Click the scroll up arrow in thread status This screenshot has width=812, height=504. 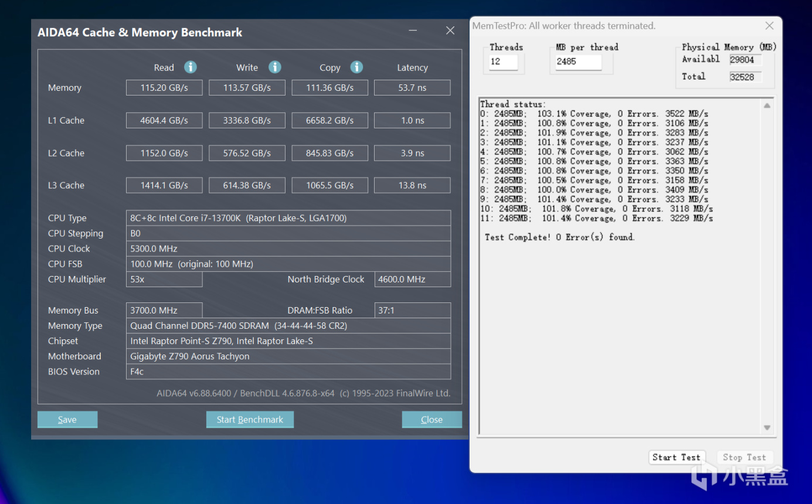pos(767,105)
